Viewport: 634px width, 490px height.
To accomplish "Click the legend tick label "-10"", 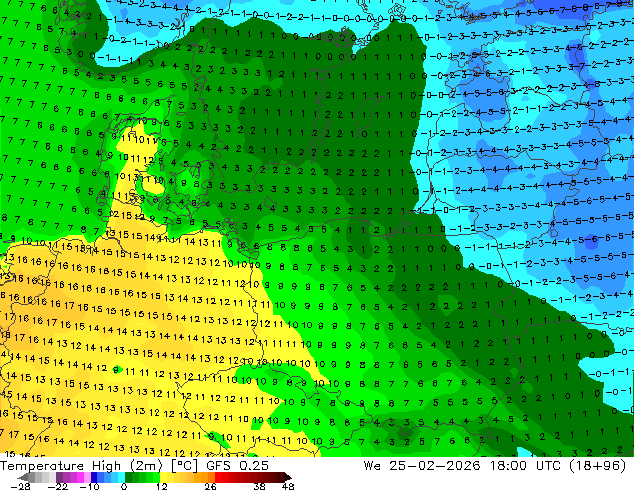I will click(89, 486).
